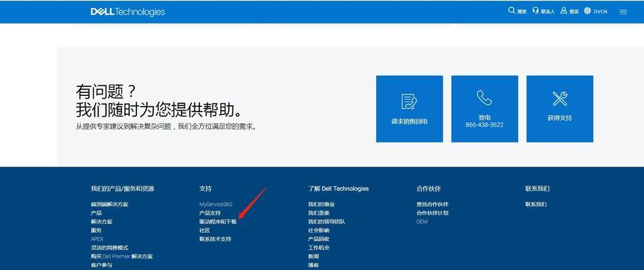Open the hamburger menu in header
This screenshot has height=270, width=644.
click(x=623, y=12)
